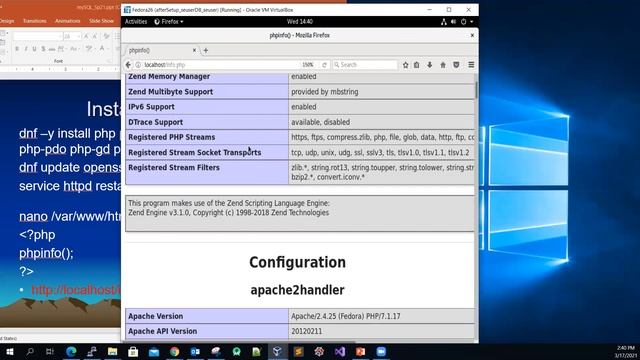Open PowerPoint Animations tab

pyautogui.click(x=67, y=21)
